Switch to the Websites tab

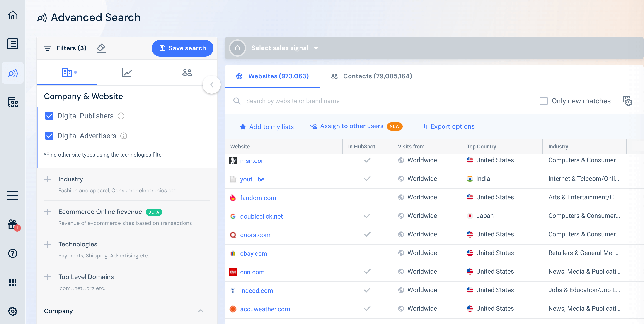pos(272,76)
